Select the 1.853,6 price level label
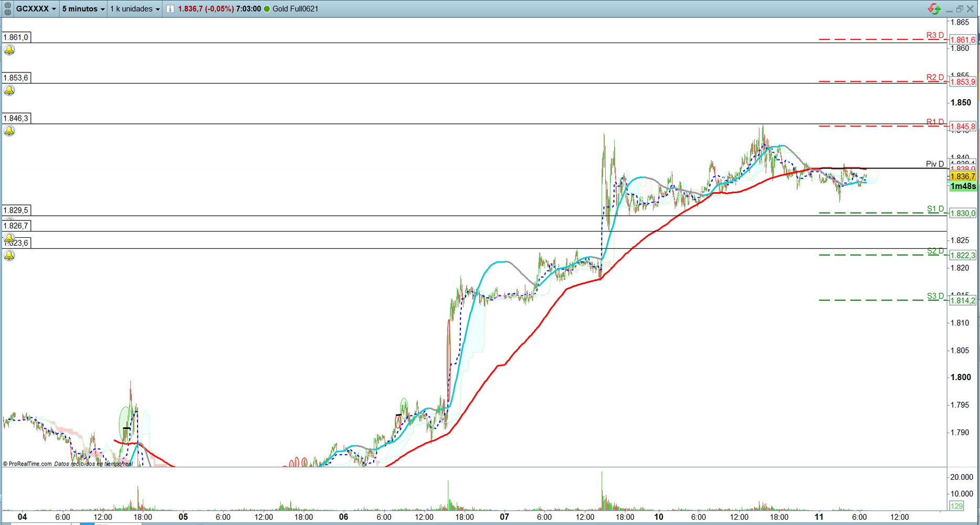The width and height of the screenshot is (980, 525). pyautogui.click(x=16, y=78)
